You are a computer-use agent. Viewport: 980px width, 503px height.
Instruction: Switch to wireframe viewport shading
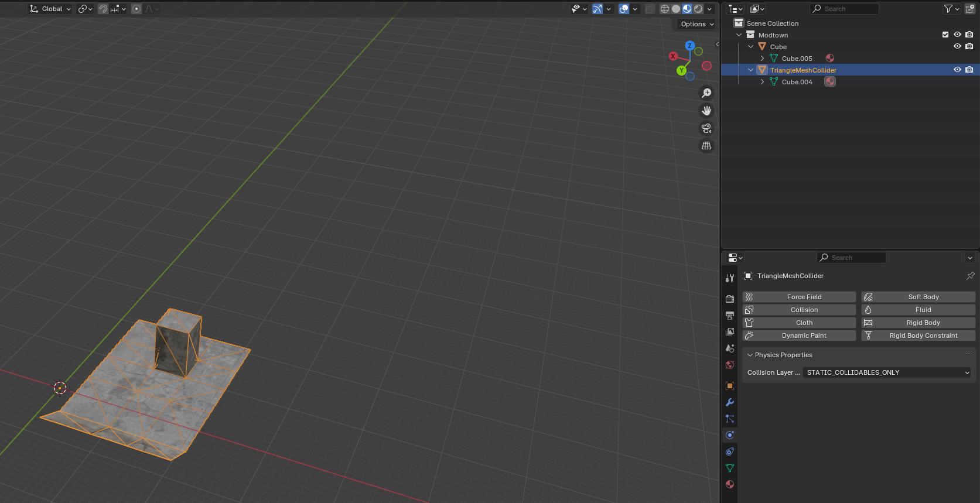point(665,9)
